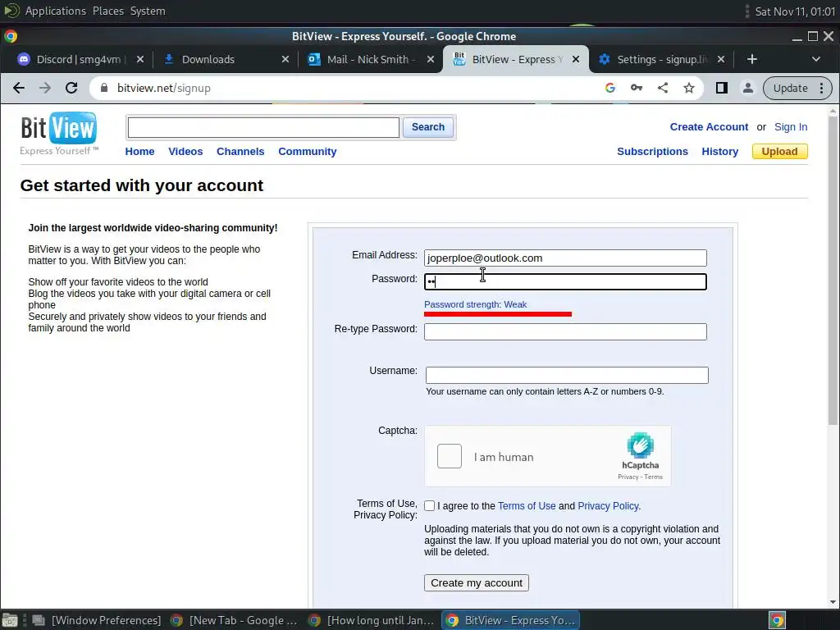
Task: Open a new tab with the plus icon
Action: coord(752,59)
